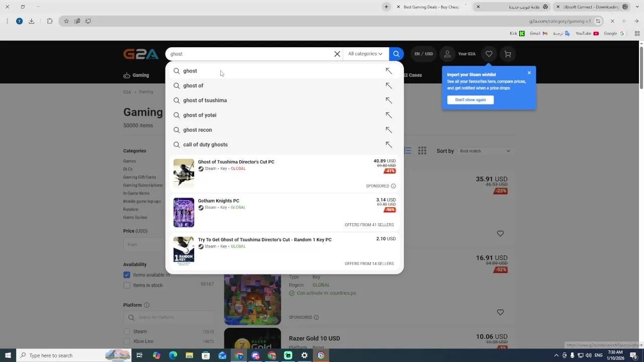Uncheck 'Items available in' checkbox
This screenshot has height=362, width=644.
point(127,275)
